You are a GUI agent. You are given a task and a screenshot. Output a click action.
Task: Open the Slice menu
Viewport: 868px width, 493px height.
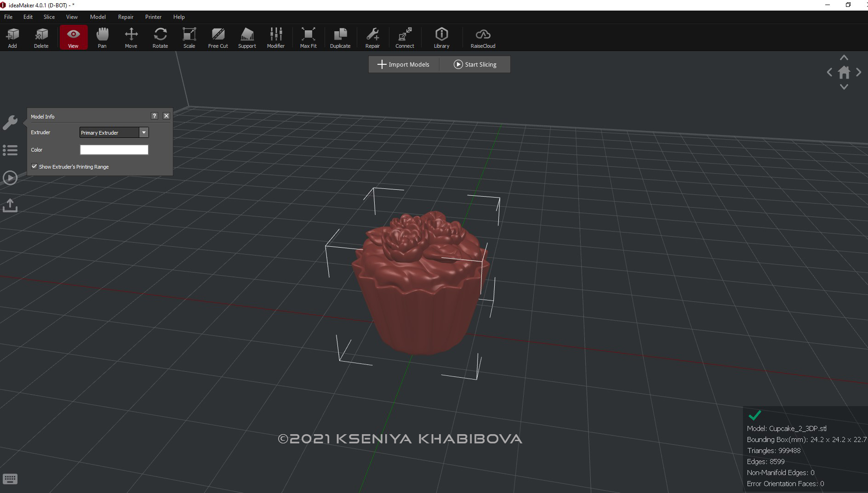49,17
